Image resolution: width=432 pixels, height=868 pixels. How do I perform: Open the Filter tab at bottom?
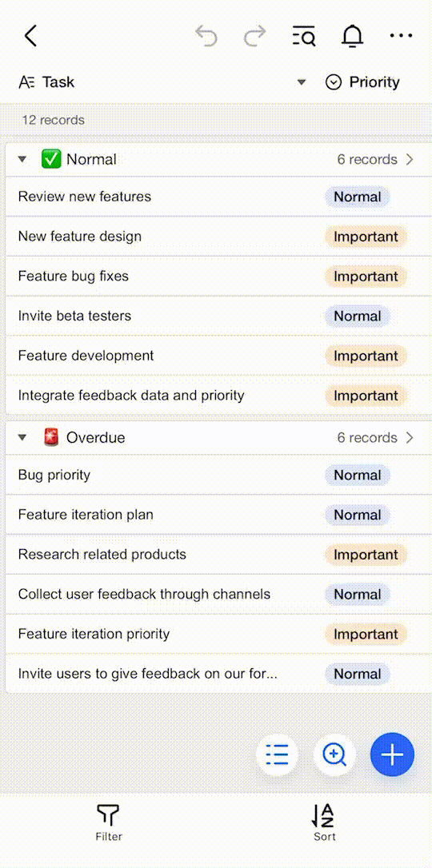tap(109, 822)
